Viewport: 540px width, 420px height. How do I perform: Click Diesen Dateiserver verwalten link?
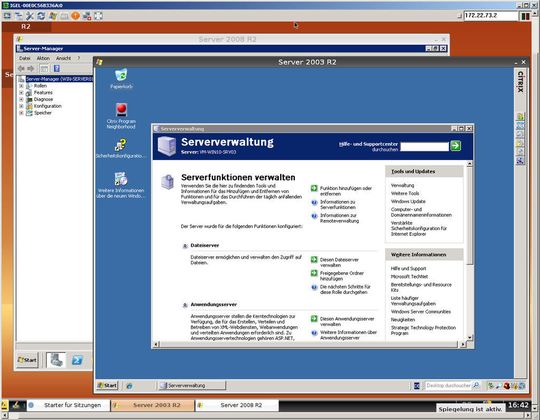[339, 262]
